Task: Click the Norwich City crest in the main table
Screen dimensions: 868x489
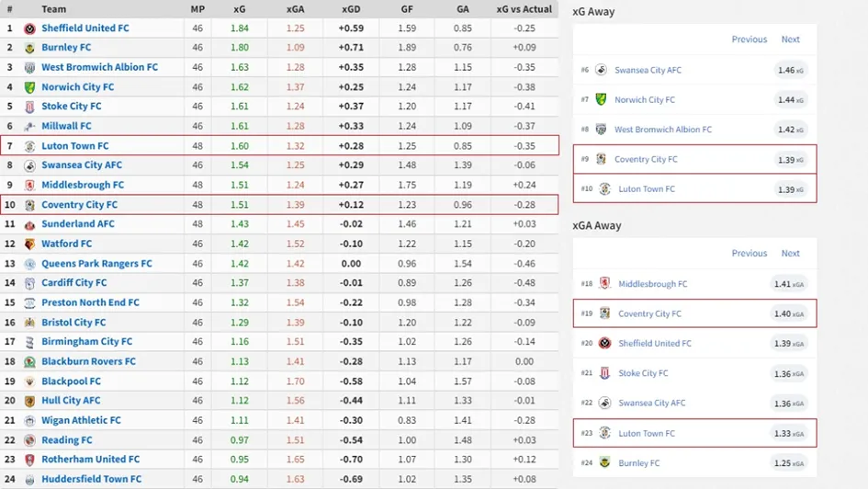Action: click(29, 87)
